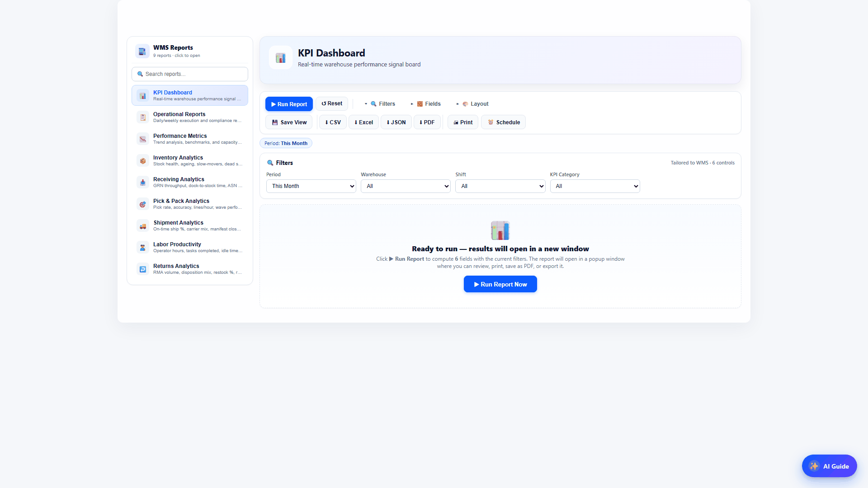Image resolution: width=868 pixels, height=488 pixels.
Task: Expand the Layout toolbar section
Action: (x=472, y=104)
